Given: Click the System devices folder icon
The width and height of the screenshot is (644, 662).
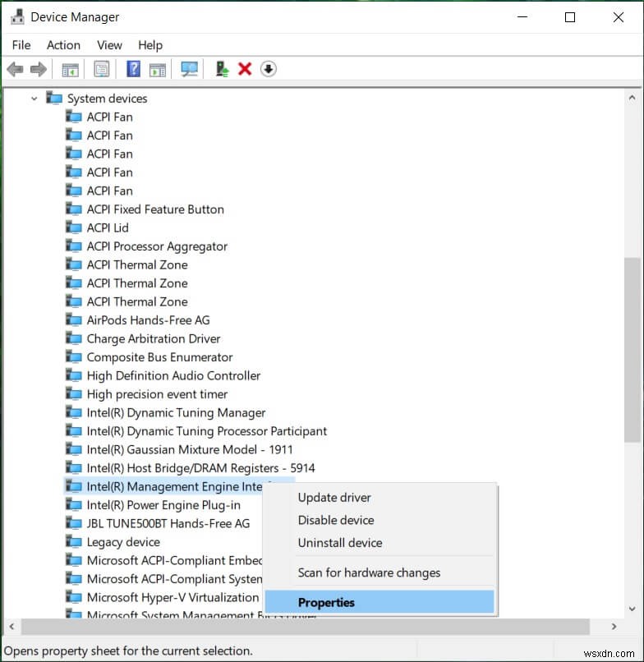Looking at the screenshot, I should point(54,98).
